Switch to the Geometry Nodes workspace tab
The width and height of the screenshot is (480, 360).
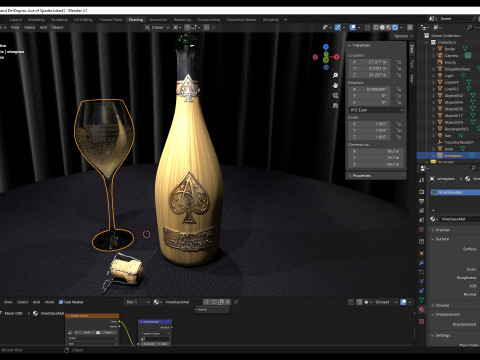click(x=241, y=20)
